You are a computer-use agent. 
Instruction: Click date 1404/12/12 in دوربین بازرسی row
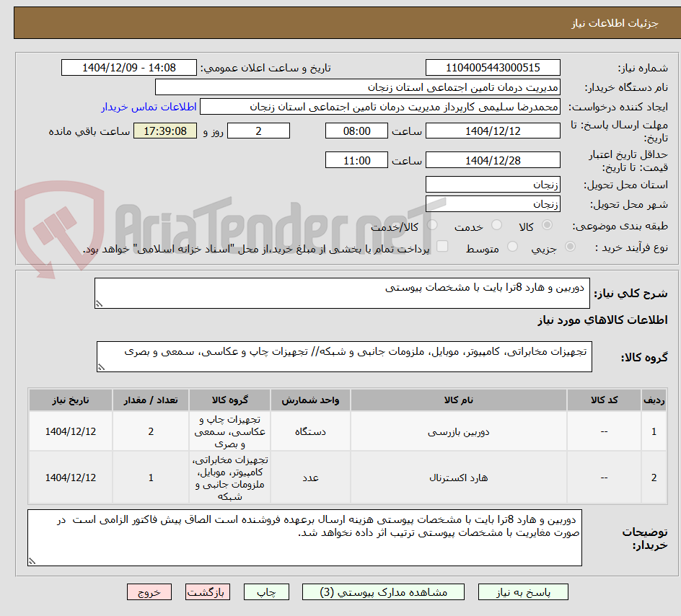[x=71, y=431]
